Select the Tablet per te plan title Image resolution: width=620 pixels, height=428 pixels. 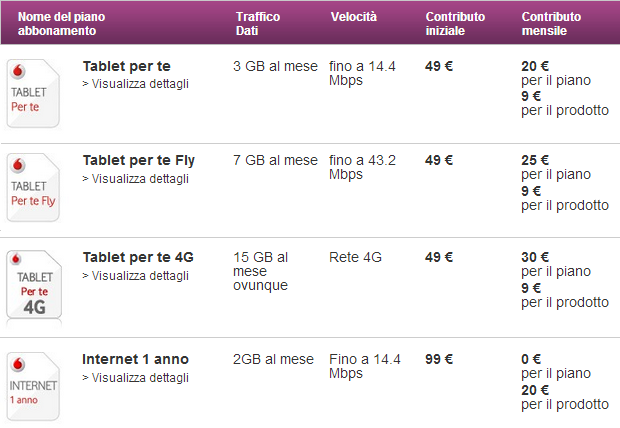(127, 66)
